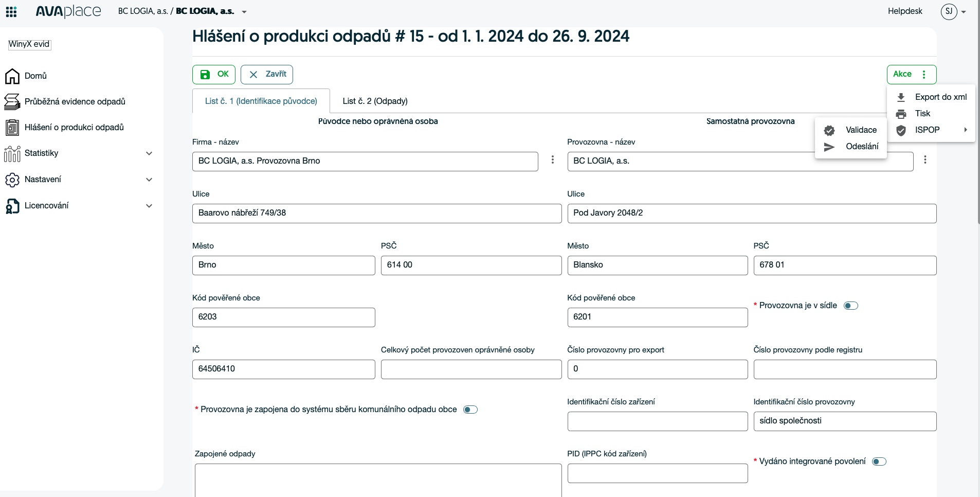Click Číslo provozovny podle registru field
This screenshot has height=497, width=980.
pos(845,369)
